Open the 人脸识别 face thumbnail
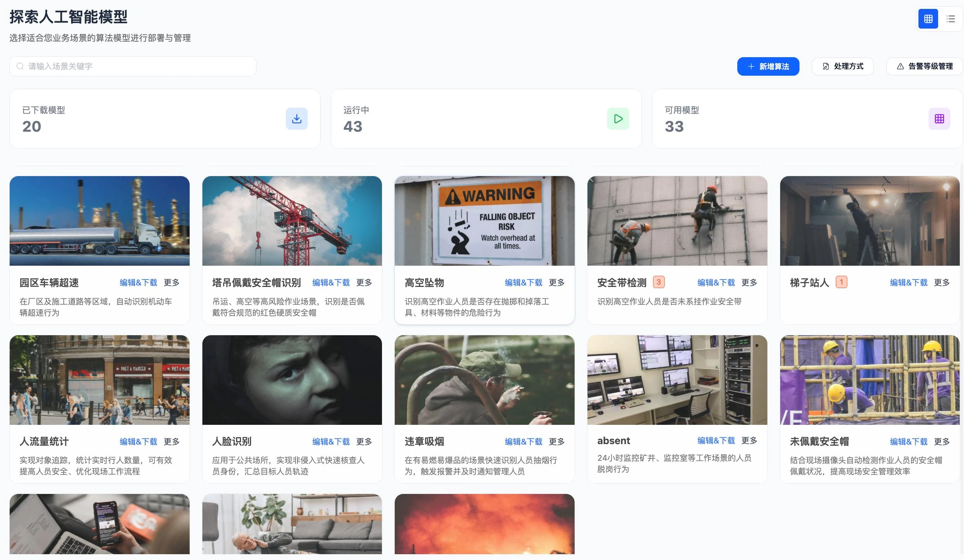 [292, 380]
